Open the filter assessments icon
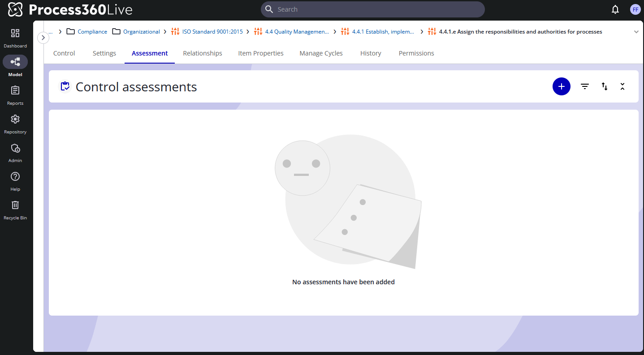 click(585, 86)
